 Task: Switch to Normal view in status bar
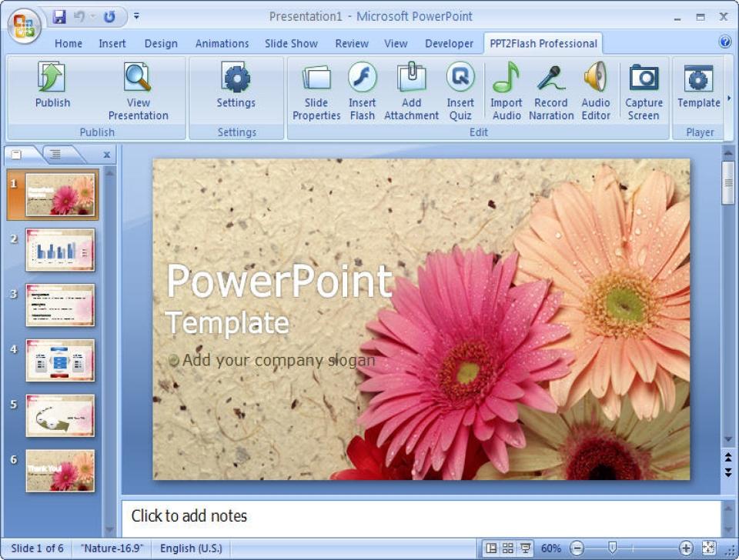pos(490,548)
